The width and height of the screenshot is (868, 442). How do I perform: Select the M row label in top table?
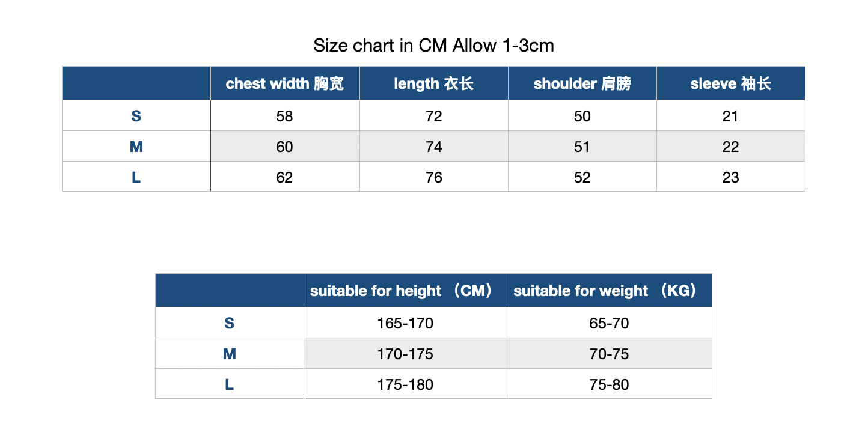(136, 147)
